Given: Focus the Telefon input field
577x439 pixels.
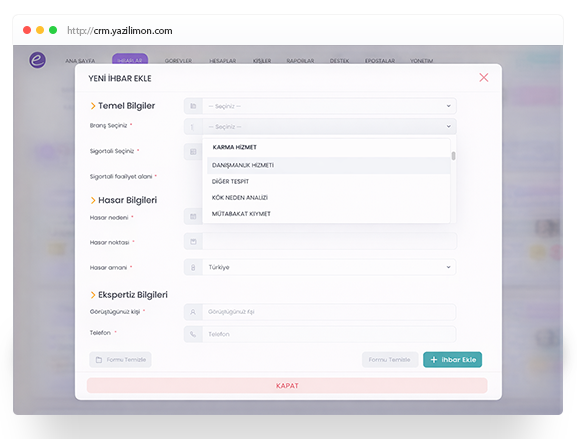Looking at the screenshot, I should click(329, 334).
